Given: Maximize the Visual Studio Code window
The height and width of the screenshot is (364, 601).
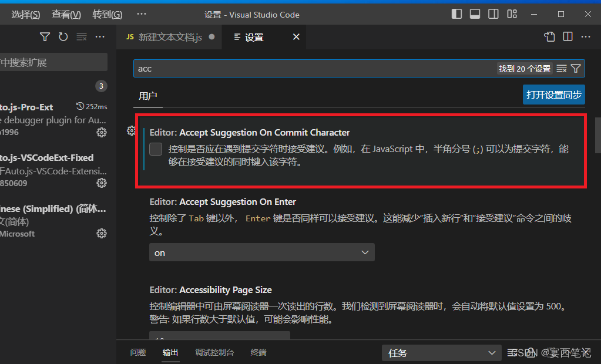Looking at the screenshot, I should [x=560, y=14].
